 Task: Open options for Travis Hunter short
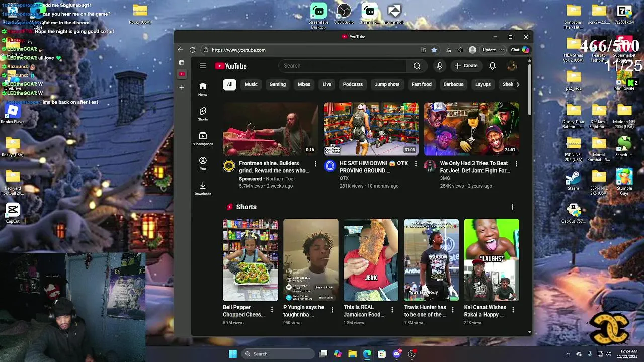point(453,310)
